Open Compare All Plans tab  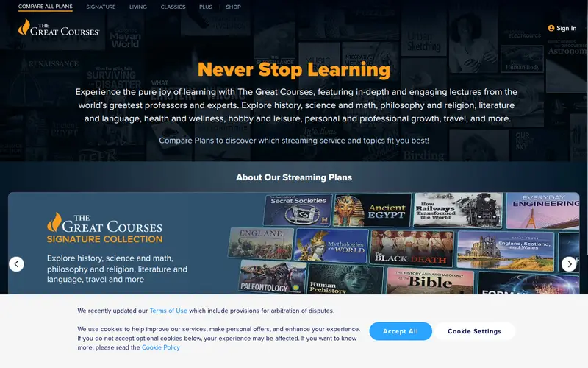click(x=46, y=7)
